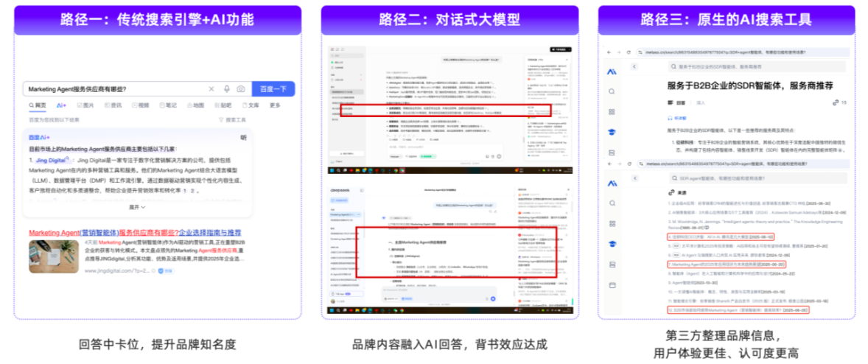This screenshot has width=868, height=364.
Task: Click the browser reload button in upper Metaso window
Action: pyautogui.click(x=629, y=52)
